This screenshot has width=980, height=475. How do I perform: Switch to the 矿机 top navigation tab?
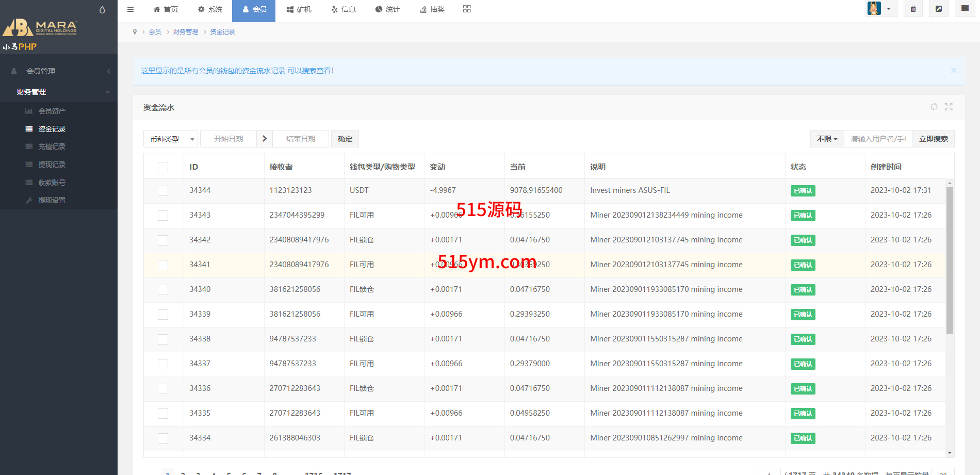299,9
